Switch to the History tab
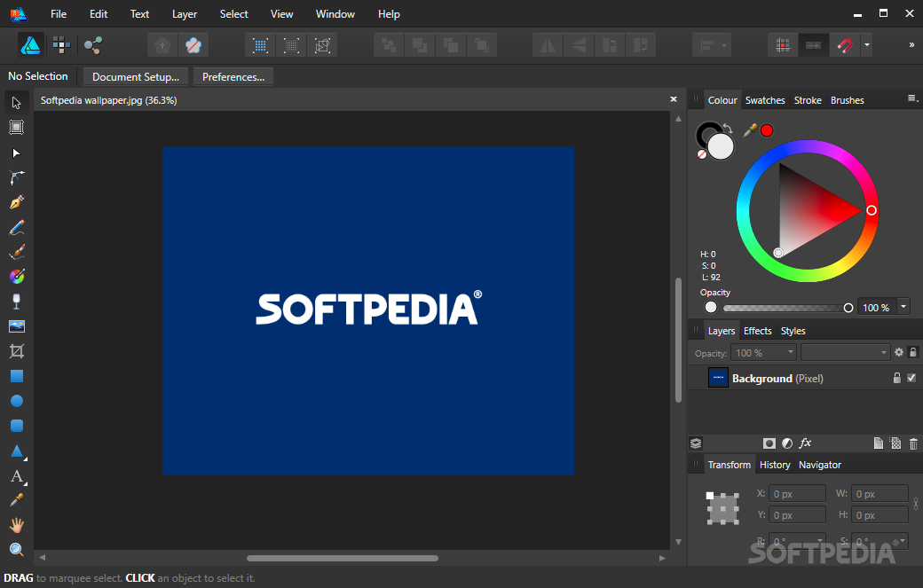923x588 pixels. coord(775,465)
